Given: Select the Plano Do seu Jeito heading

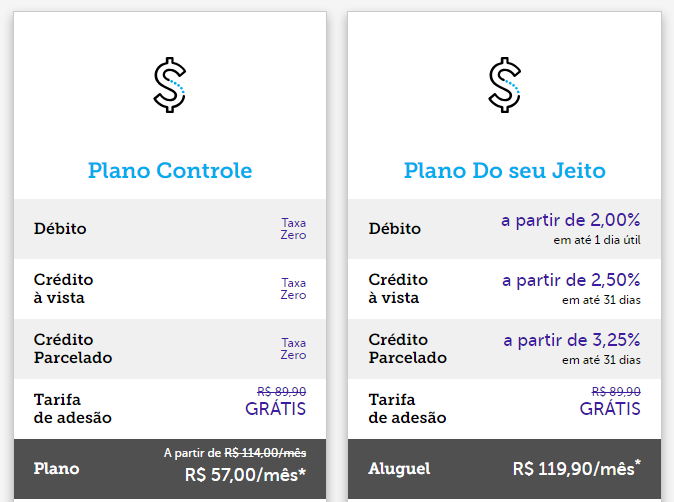Looking at the screenshot, I should [x=505, y=171].
